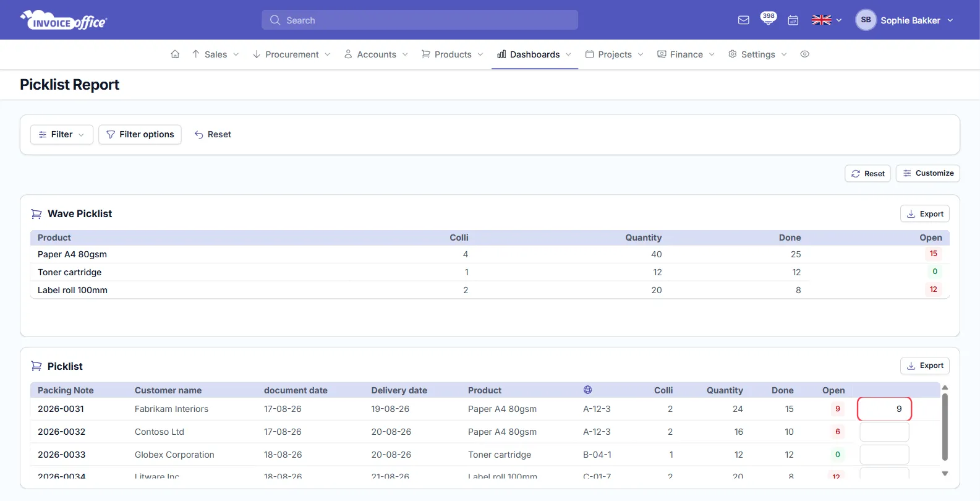
Task: Click the magnifier icon in search bar
Action: coord(275,20)
